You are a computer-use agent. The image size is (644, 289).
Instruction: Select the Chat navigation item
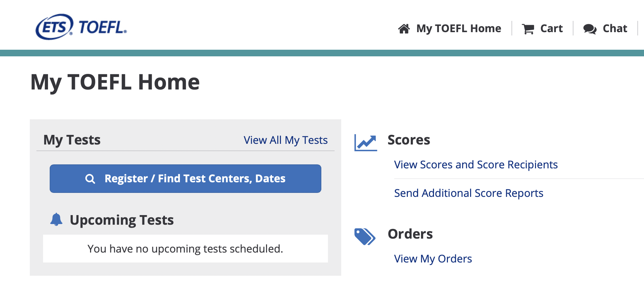click(615, 29)
